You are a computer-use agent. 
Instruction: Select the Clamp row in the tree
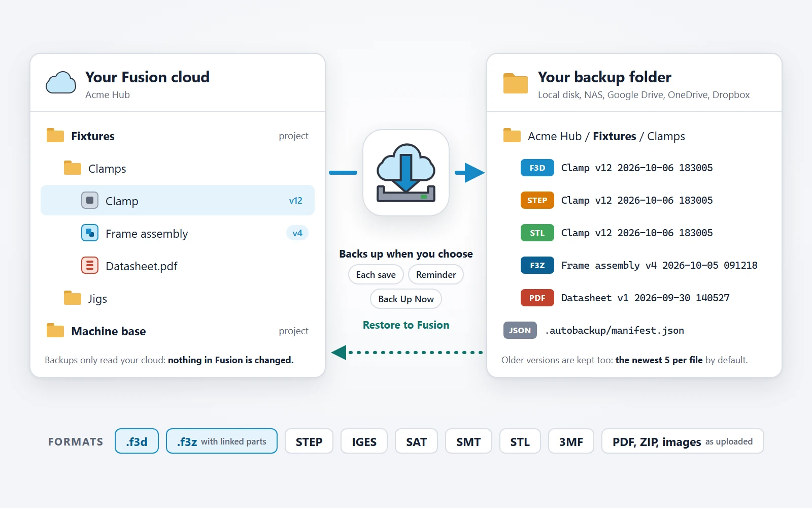point(178,200)
